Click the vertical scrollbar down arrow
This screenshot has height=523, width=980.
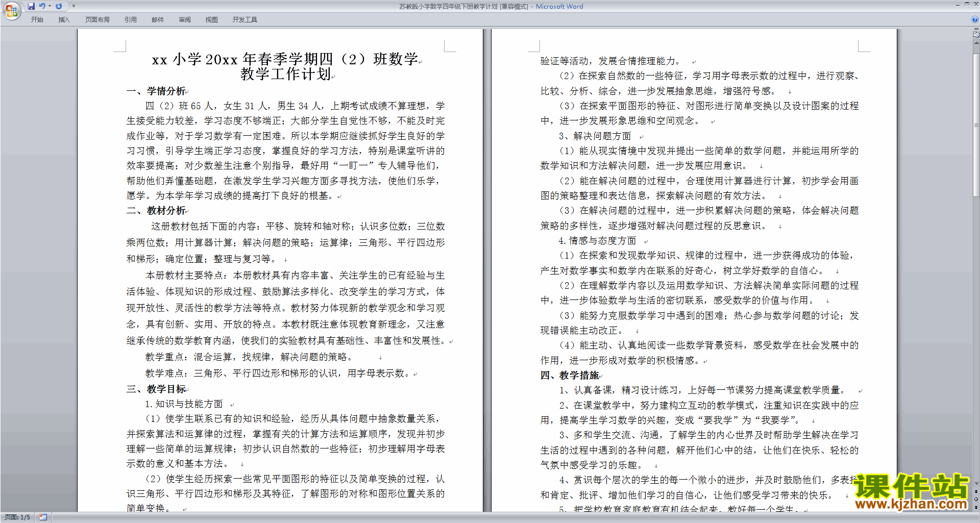point(976,483)
